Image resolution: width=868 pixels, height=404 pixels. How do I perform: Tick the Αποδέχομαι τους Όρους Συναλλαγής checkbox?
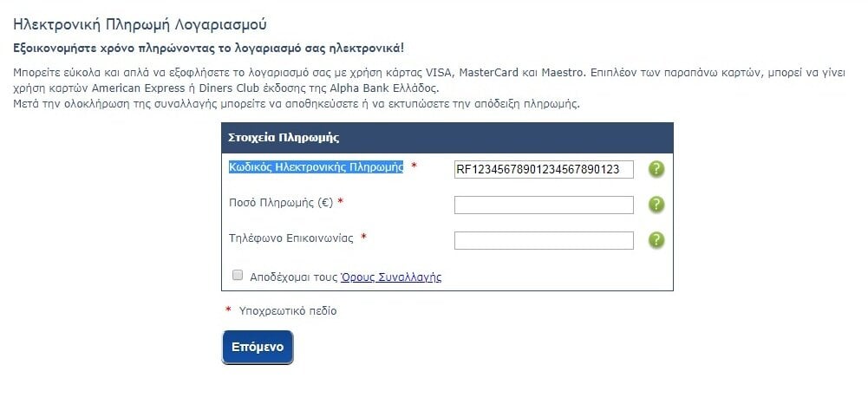pyautogui.click(x=238, y=275)
